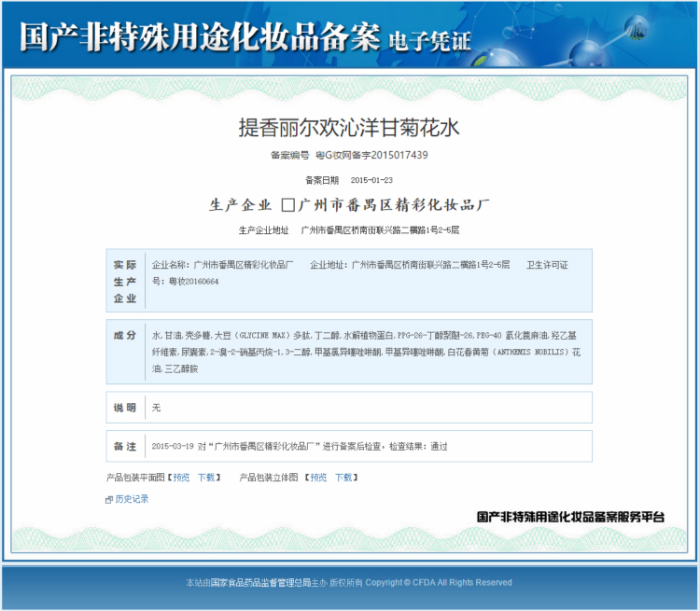Image resolution: width=700 pixels, height=611 pixels.
Task: Click the 备注 row label
Action: [124, 446]
